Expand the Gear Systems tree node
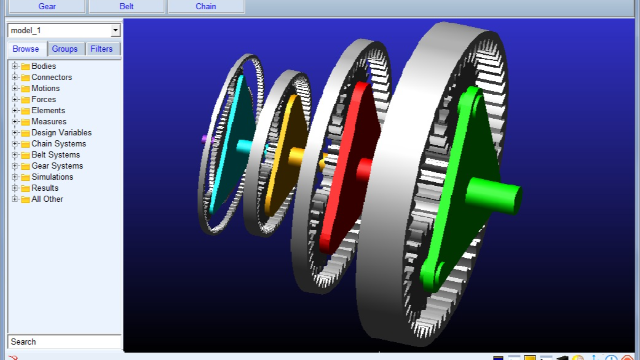640x360 pixels. click(15, 166)
